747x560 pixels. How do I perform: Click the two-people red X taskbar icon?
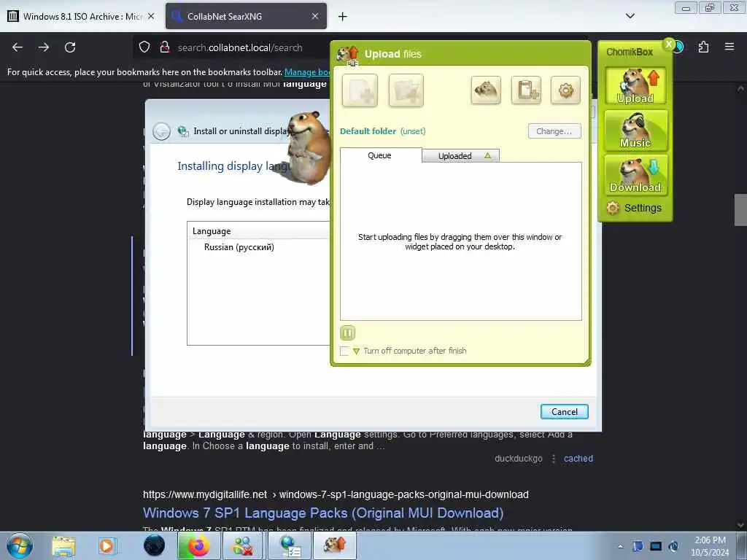coord(243,545)
